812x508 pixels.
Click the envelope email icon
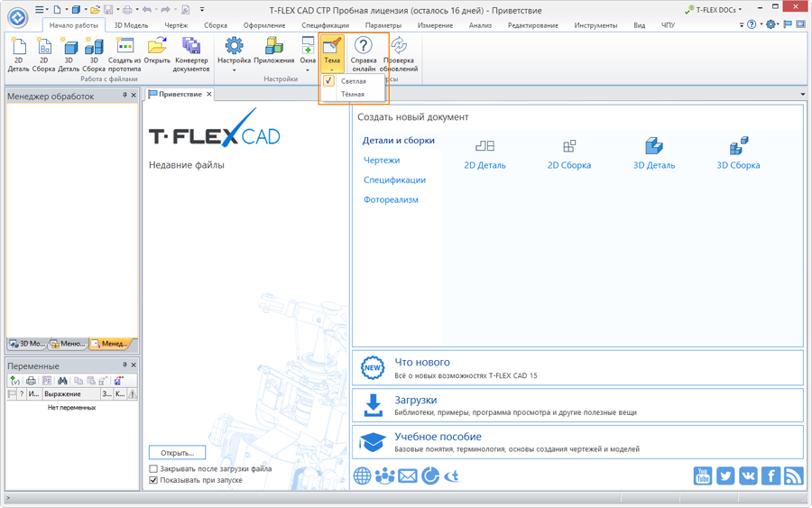click(x=408, y=476)
